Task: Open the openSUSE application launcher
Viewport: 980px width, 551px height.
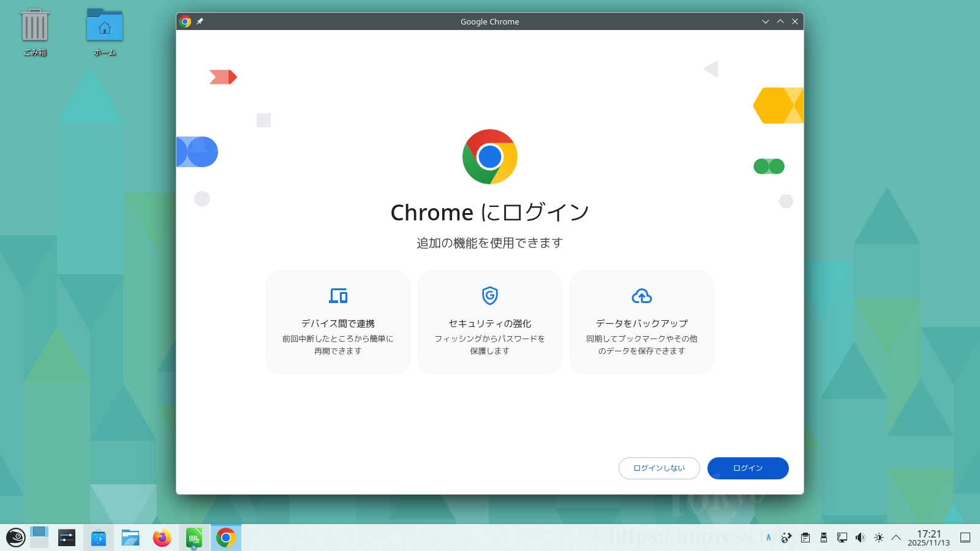Action: [x=15, y=538]
